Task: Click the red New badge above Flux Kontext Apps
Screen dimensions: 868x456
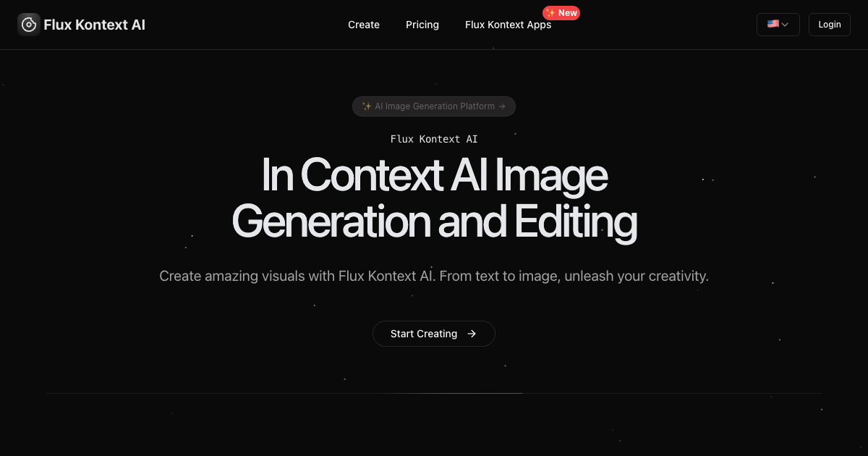Action: coord(561,12)
